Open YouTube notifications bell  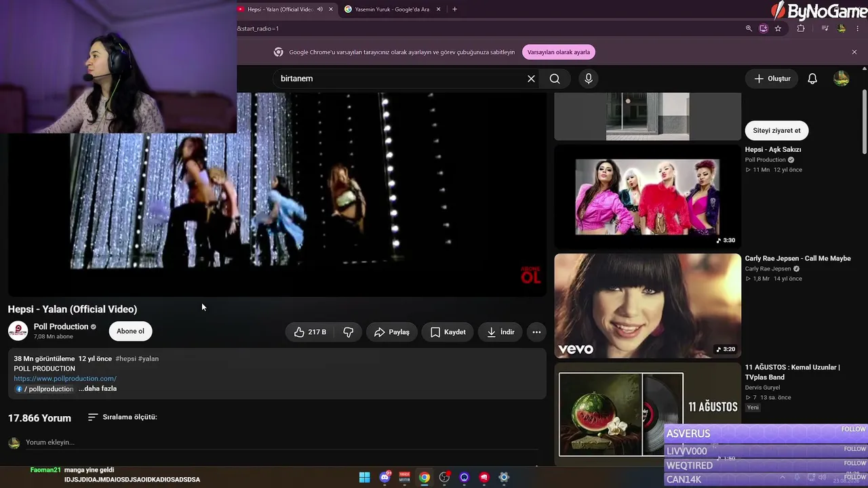[812, 79]
